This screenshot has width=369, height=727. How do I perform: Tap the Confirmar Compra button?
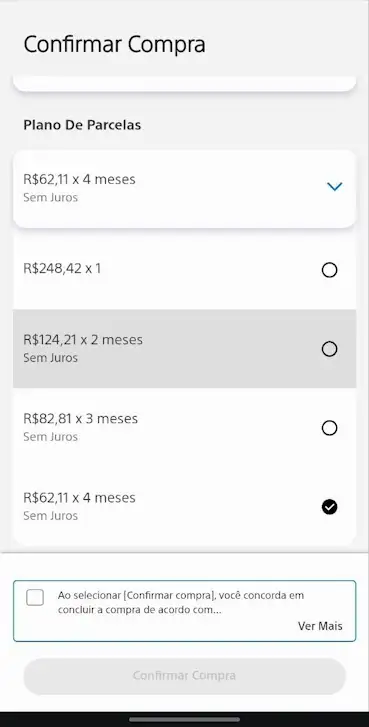(184, 676)
